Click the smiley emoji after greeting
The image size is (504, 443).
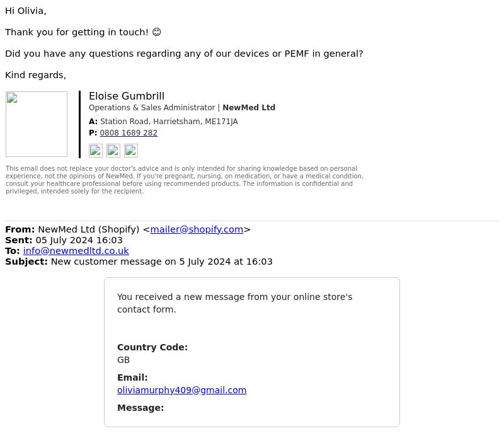(x=156, y=32)
